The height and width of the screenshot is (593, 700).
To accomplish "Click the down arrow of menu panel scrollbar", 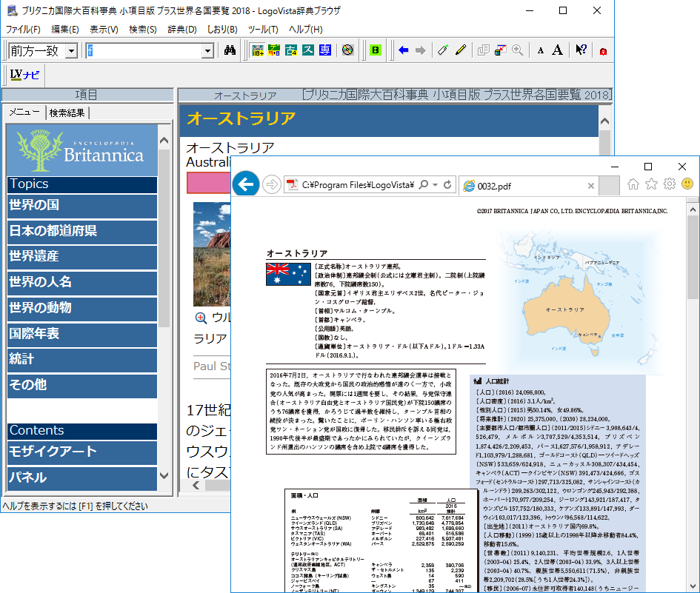I will (164, 475).
